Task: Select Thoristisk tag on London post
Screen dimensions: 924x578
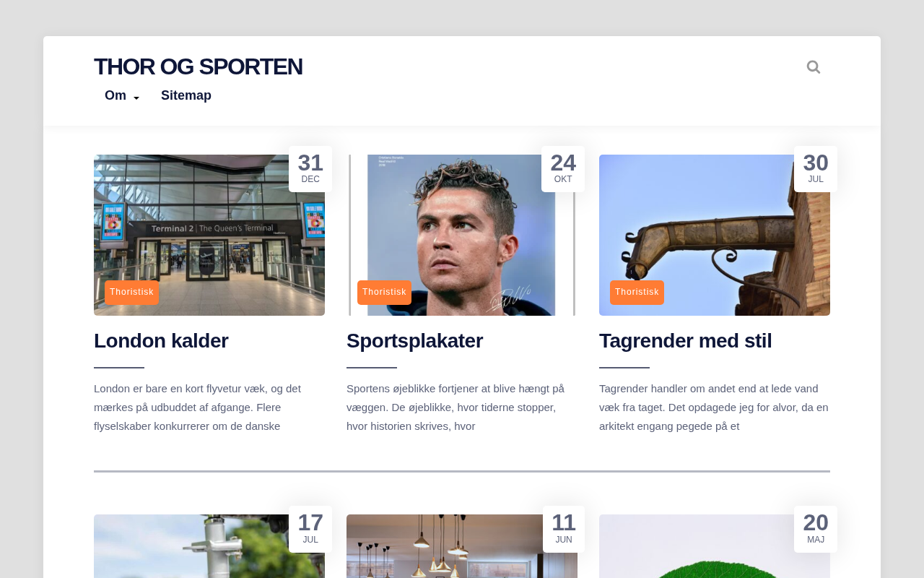Action: [131, 293]
